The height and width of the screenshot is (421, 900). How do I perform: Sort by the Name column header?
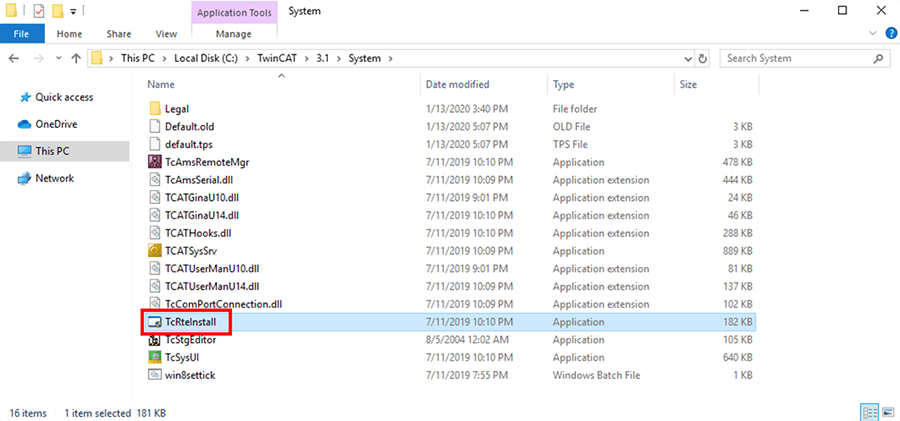(161, 84)
